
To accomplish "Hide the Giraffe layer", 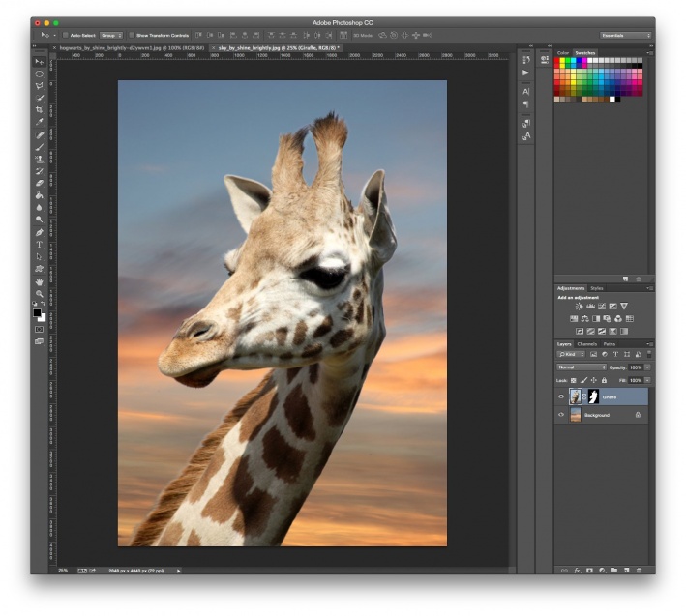I will 561,396.
